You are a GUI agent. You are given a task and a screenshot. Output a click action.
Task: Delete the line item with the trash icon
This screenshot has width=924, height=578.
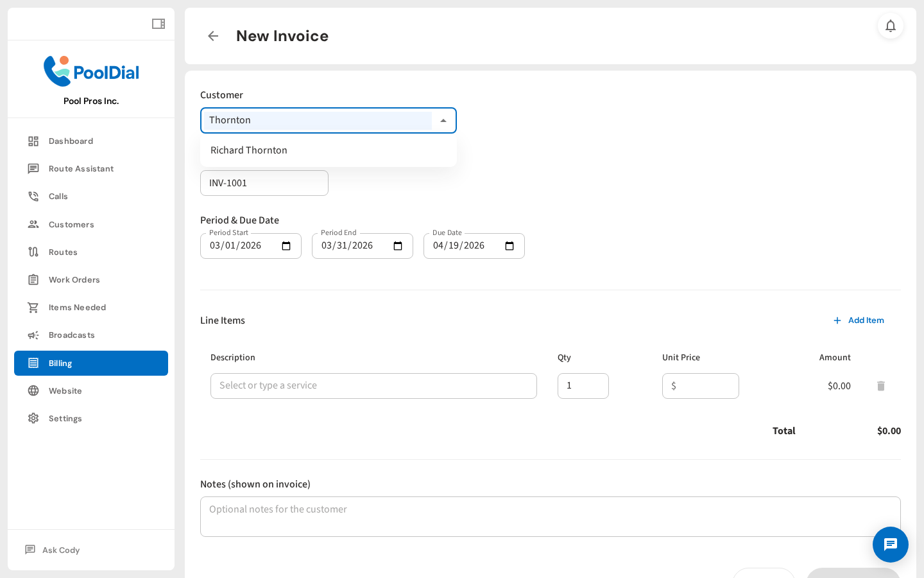(881, 386)
